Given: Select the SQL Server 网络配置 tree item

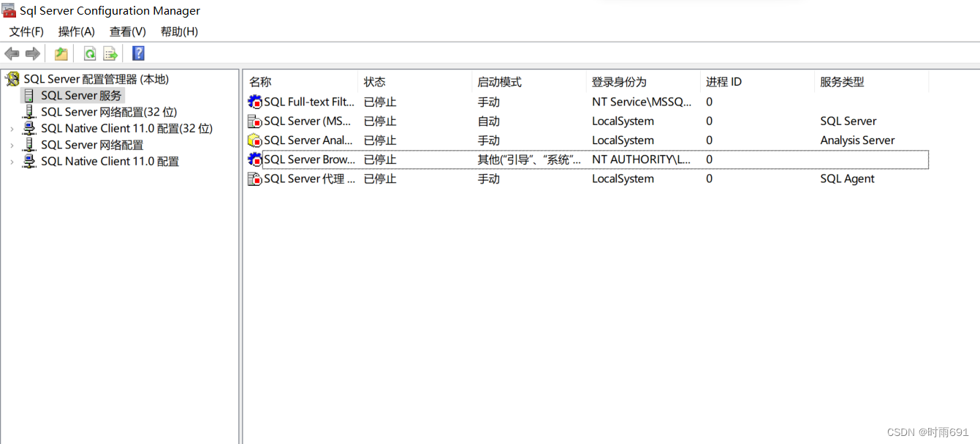Looking at the screenshot, I should pyautogui.click(x=92, y=145).
